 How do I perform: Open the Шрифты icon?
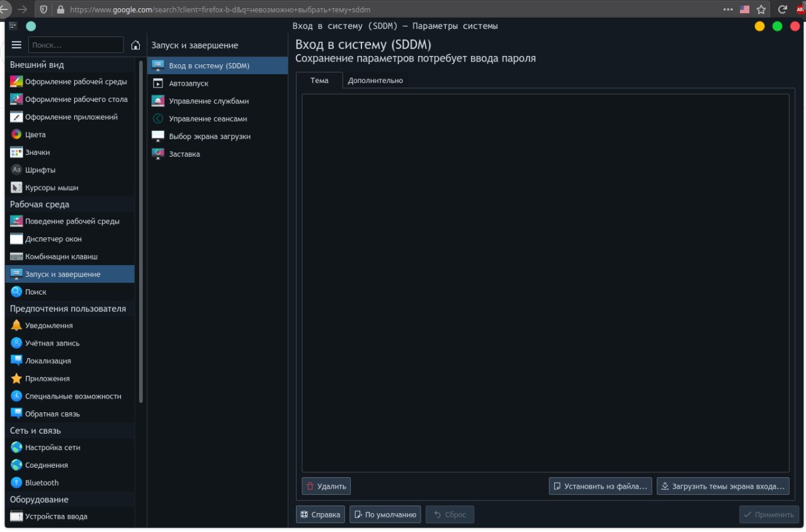16,169
